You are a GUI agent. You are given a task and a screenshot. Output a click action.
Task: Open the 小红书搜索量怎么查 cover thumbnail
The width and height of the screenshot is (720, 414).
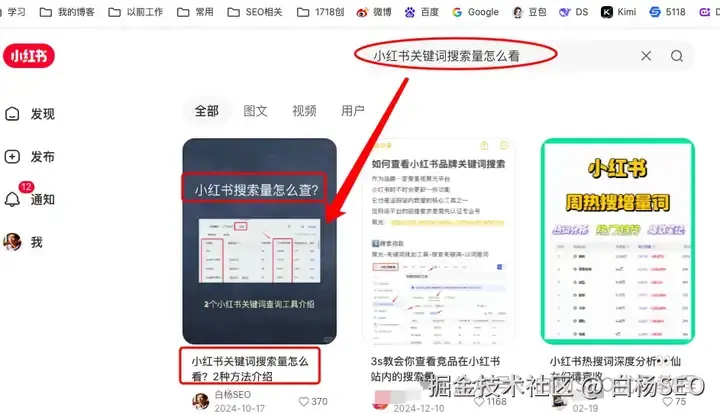coord(259,241)
